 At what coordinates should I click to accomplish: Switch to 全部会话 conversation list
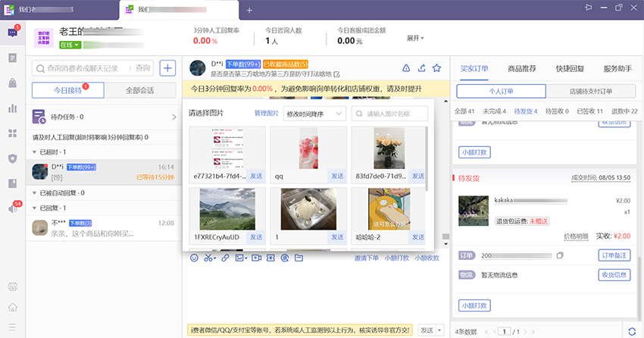tap(139, 91)
